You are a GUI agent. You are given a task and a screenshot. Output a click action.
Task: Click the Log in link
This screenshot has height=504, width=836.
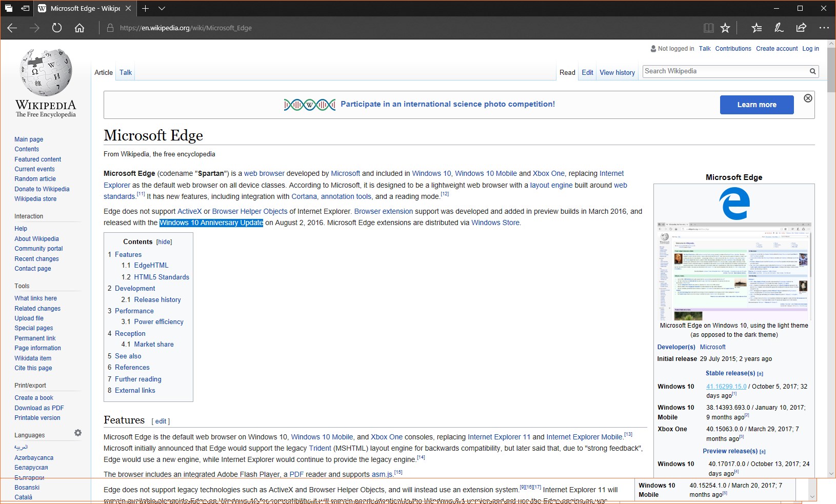(810, 49)
